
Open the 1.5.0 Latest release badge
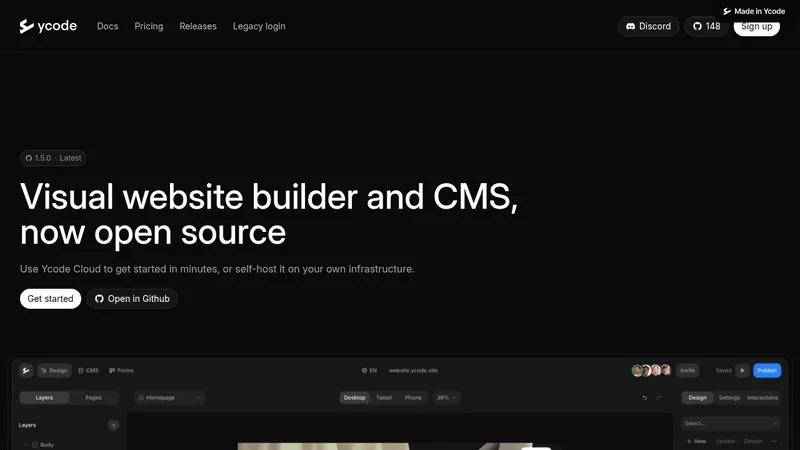(x=53, y=158)
